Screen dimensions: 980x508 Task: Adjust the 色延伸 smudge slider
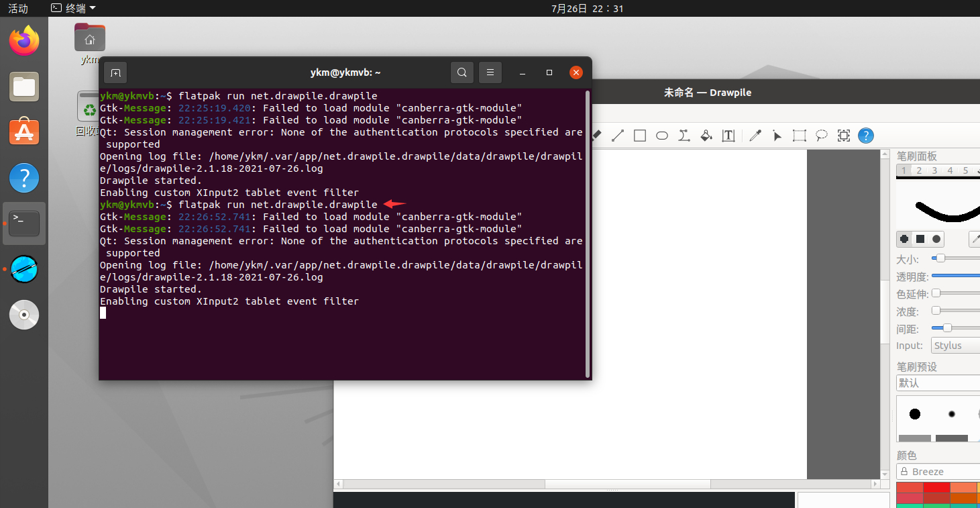point(956,293)
